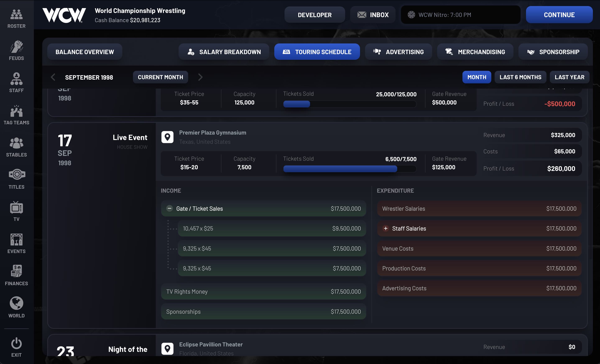Click the Live Event house show title

[130, 137]
